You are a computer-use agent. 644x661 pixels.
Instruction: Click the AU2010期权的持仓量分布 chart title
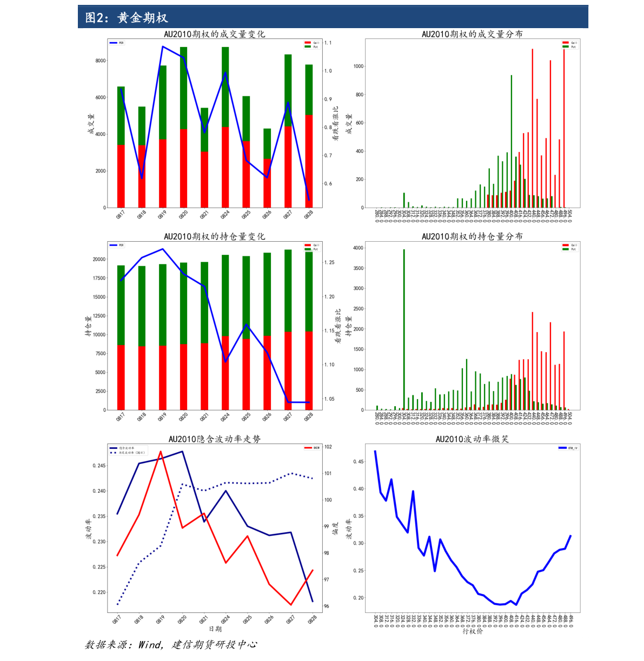[472, 236]
